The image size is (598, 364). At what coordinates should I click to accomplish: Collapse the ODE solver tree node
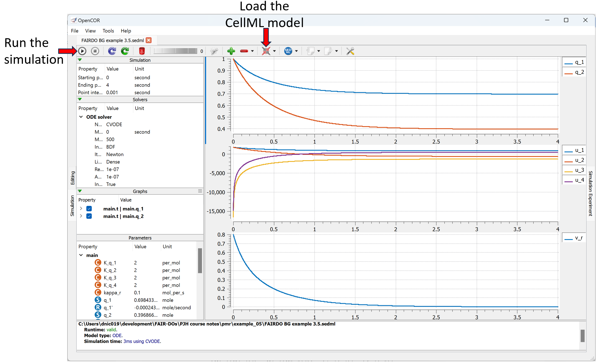pos(81,117)
